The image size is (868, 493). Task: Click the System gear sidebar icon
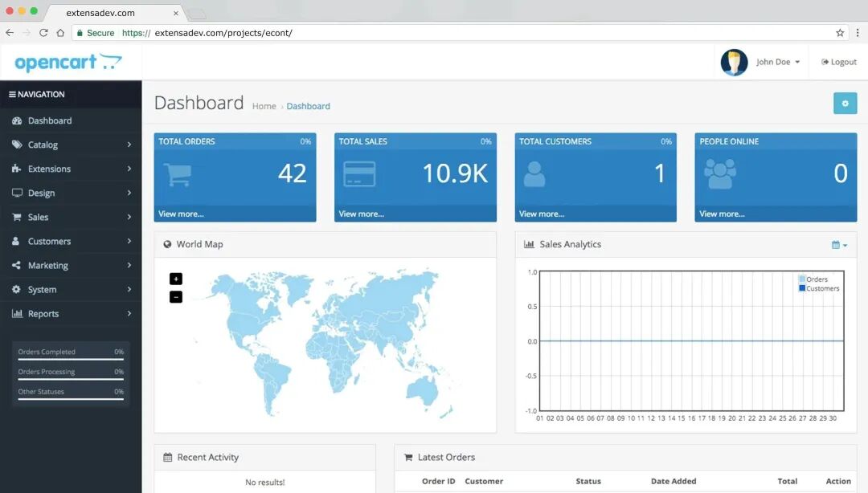[x=17, y=289]
